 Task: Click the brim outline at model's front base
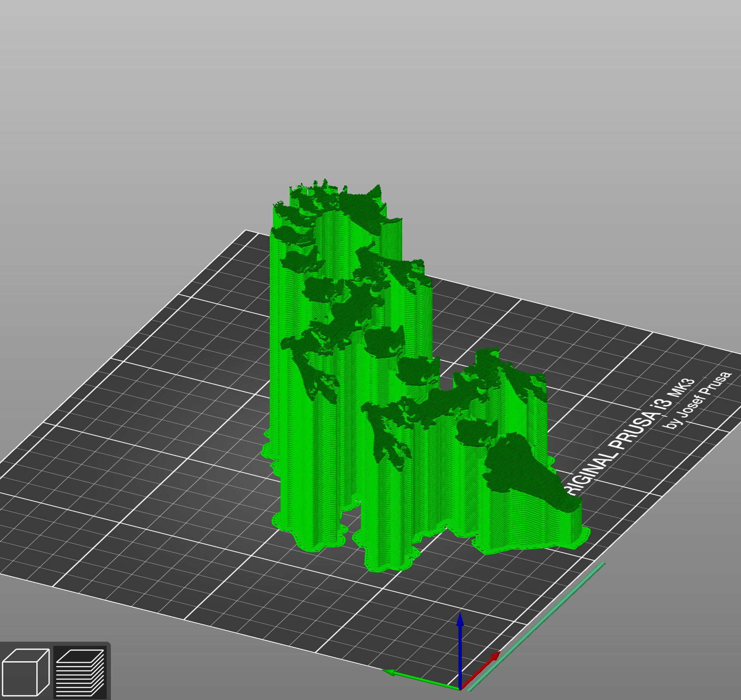388,567
